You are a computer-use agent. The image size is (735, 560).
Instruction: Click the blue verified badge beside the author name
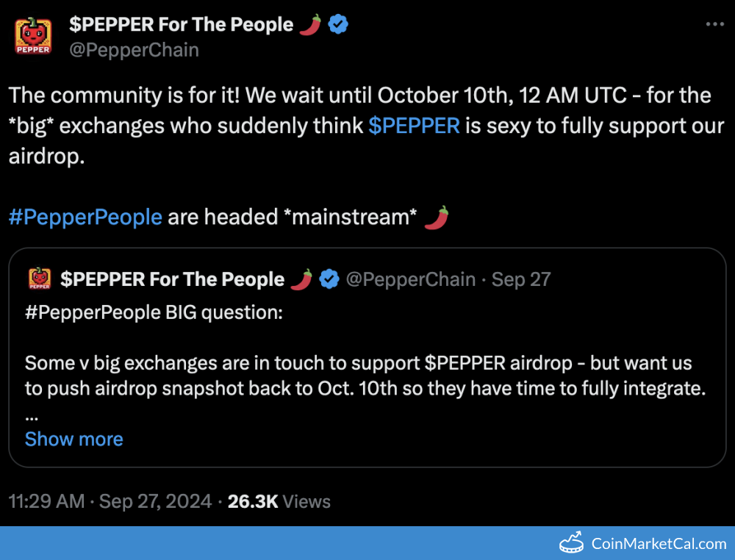(x=338, y=24)
